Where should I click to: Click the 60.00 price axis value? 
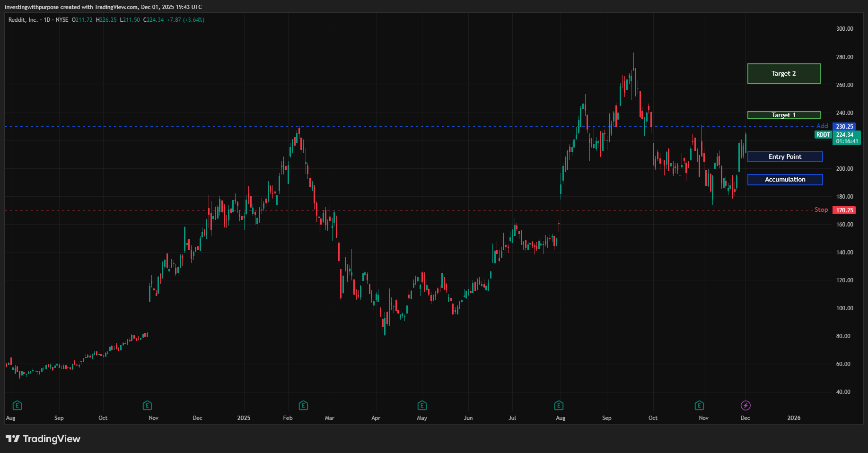[x=843, y=364]
